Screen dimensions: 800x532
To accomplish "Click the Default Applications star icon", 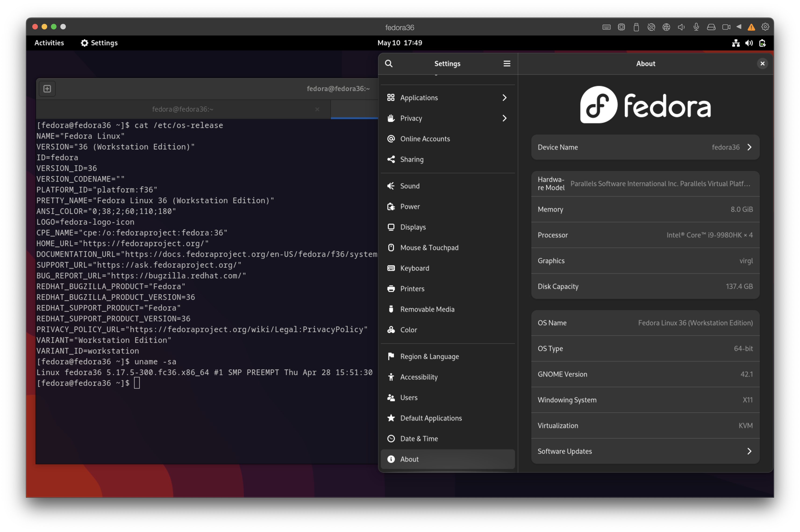I will (391, 418).
